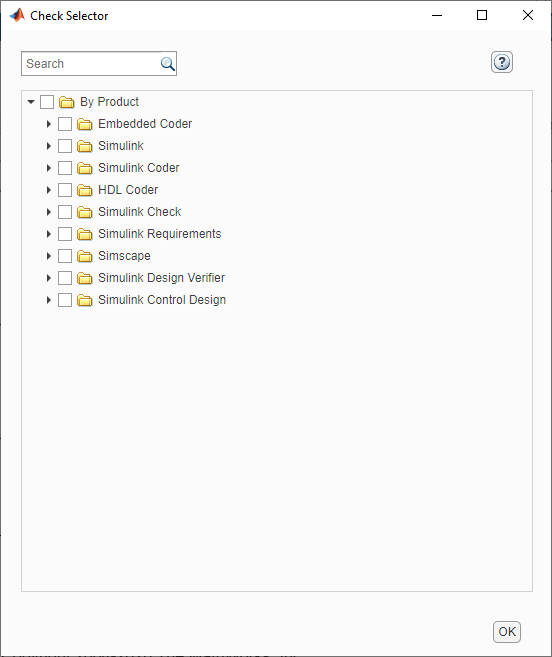552x657 pixels.
Task: Select the Simulink Check label
Action: pos(140,212)
